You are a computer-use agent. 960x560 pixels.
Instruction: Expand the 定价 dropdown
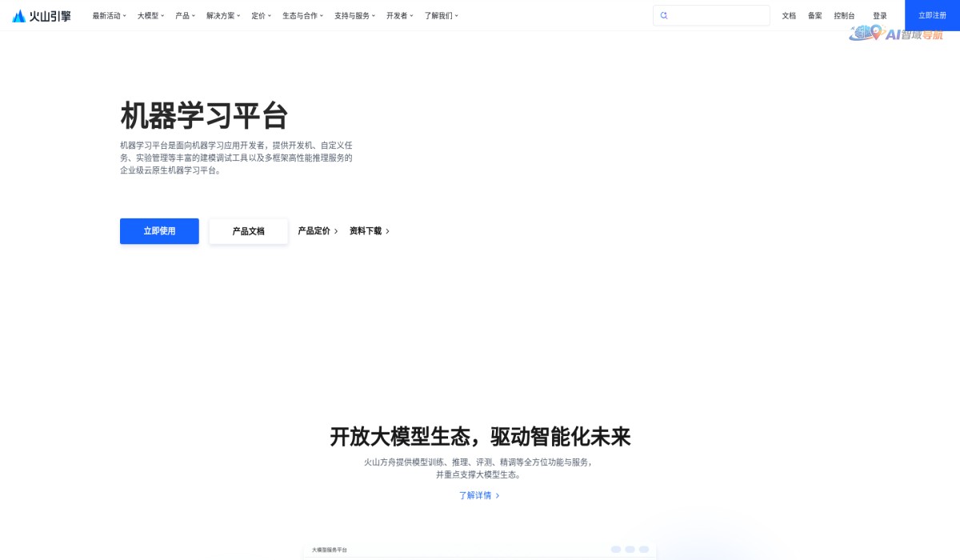click(x=260, y=14)
